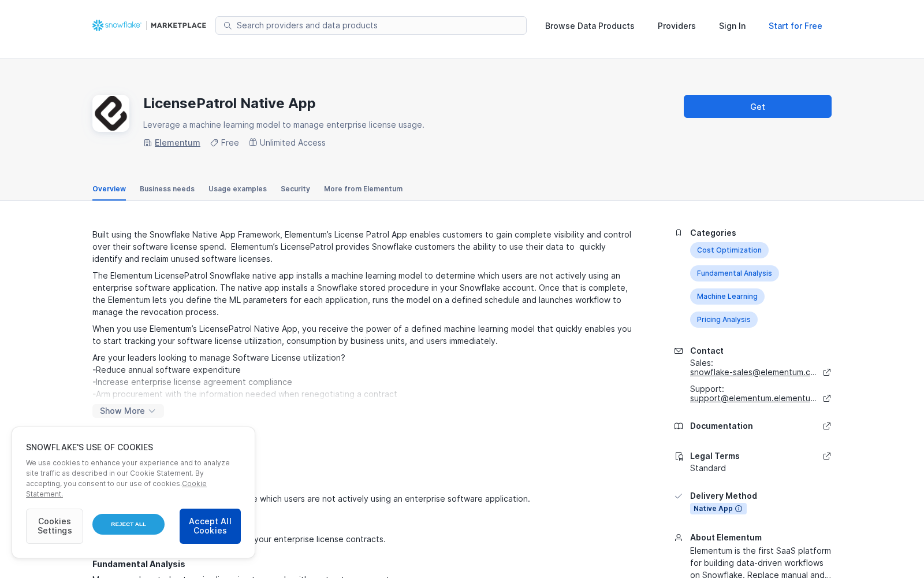Screen dimensions: 924x578
Task: Click the Native App delivery badge
Action: coord(718,509)
